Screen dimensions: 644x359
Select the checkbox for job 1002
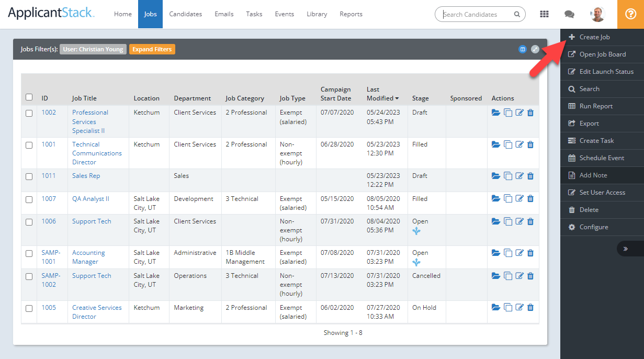click(x=29, y=112)
